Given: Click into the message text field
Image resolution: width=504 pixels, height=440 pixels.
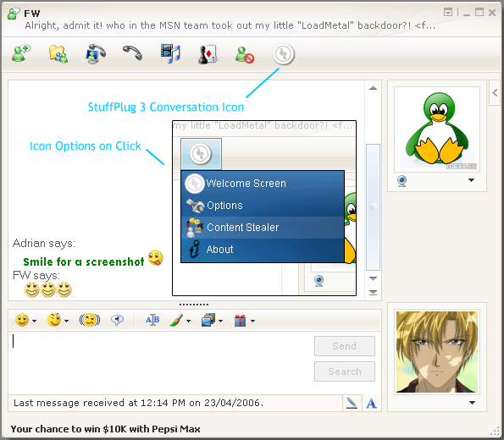Looking at the screenshot, I should 161,361.
